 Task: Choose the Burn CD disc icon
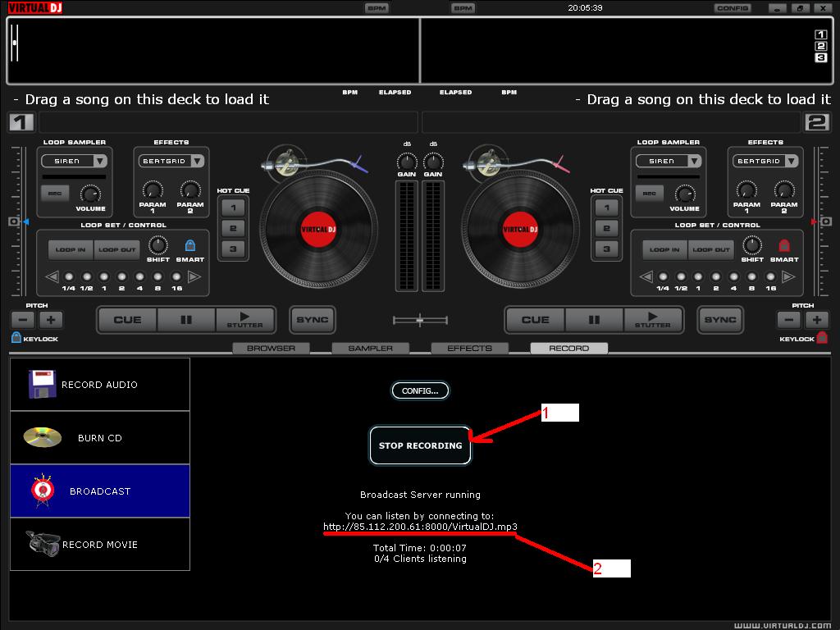43,437
